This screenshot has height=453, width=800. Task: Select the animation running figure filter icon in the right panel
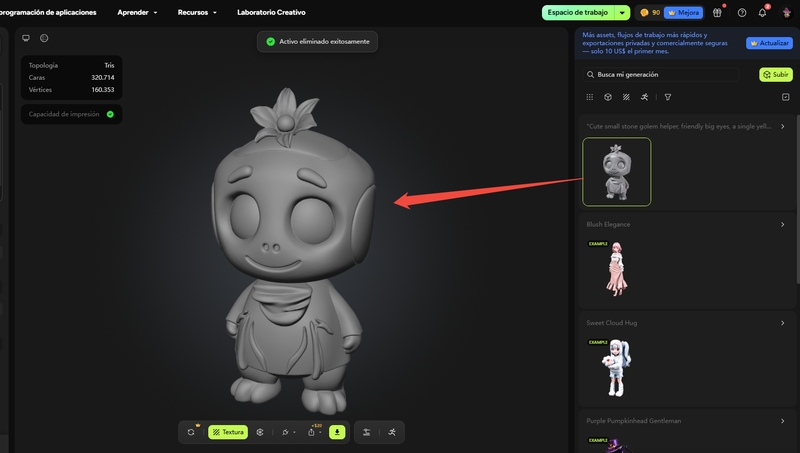point(644,97)
